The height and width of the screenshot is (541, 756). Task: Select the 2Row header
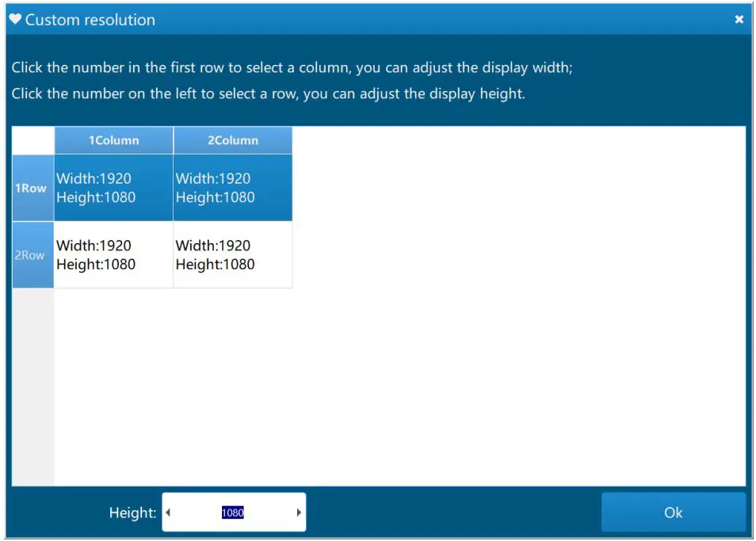(32, 255)
